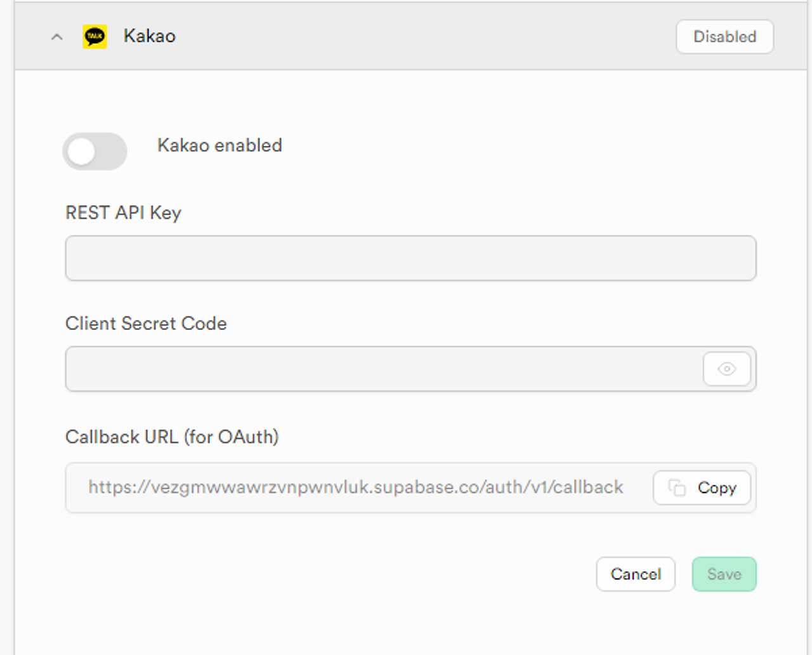Focus the REST API Key input field
812x655 pixels.
click(410, 258)
